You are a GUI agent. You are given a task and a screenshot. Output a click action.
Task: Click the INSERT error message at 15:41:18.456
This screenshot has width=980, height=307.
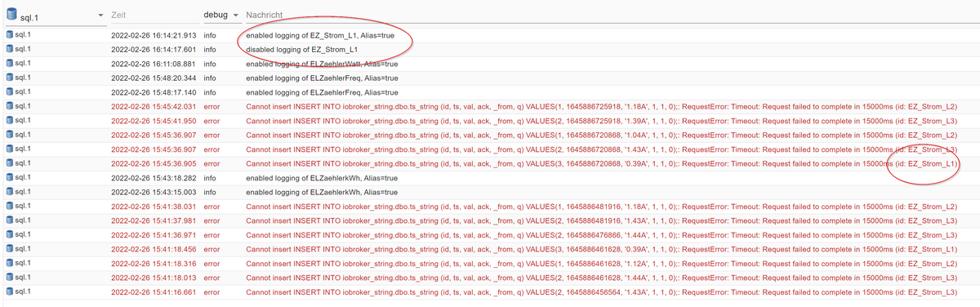pyautogui.click(x=602, y=249)
